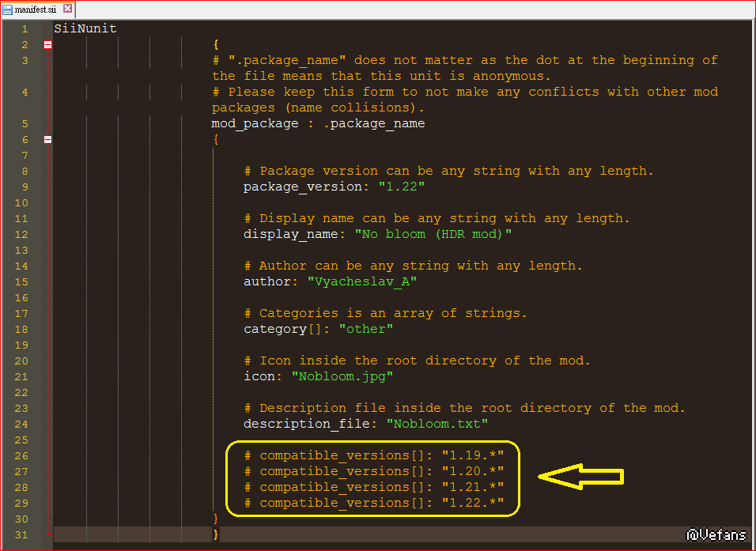Click the compatible_versions "1.21.*" comment line
The height and width of the screenshot is (551, 756).
(374, 488)
